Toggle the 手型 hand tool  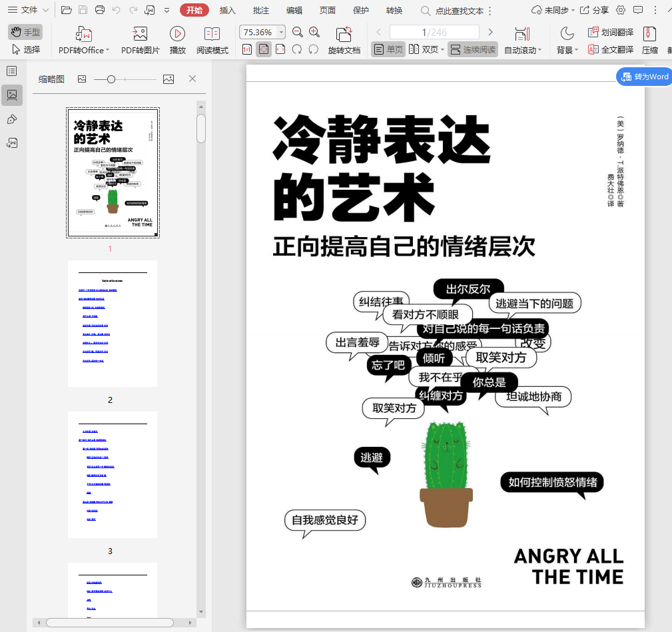pos(25,32)
